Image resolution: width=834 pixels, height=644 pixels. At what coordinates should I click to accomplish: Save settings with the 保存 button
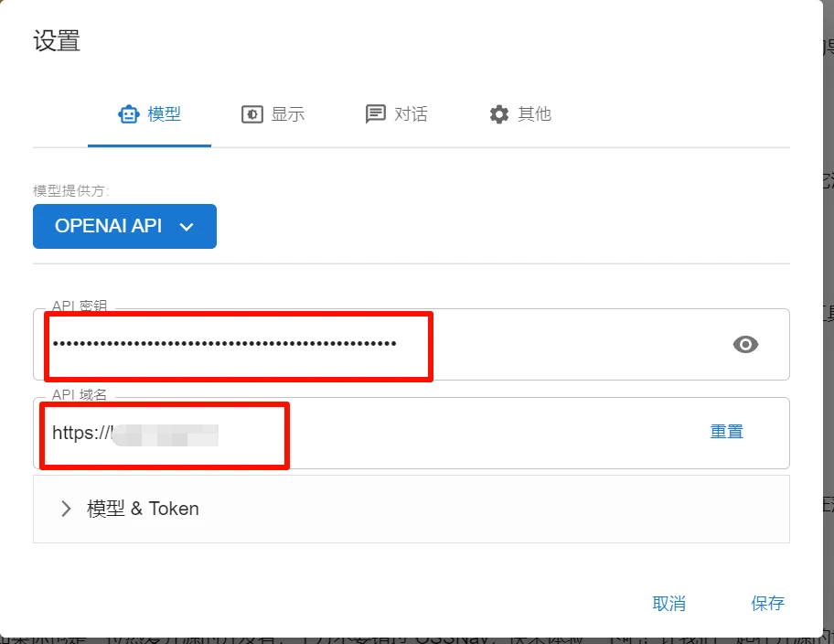coord(767,603)
